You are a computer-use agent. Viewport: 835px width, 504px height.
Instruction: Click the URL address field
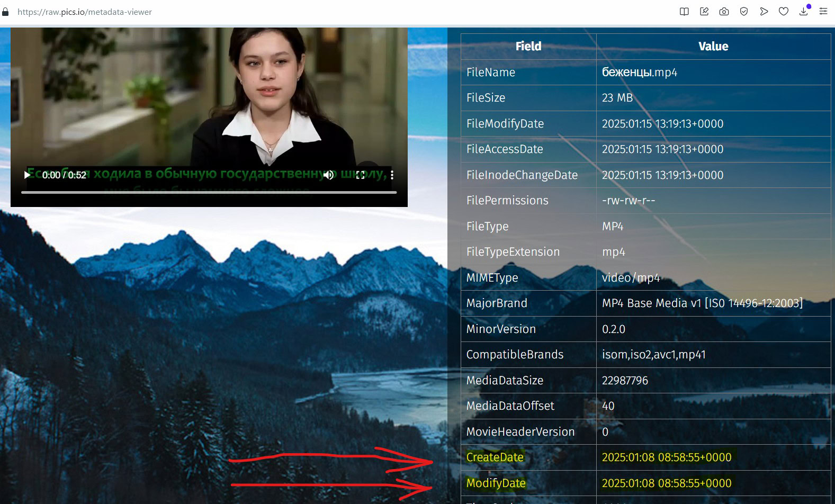coord(85,12)
